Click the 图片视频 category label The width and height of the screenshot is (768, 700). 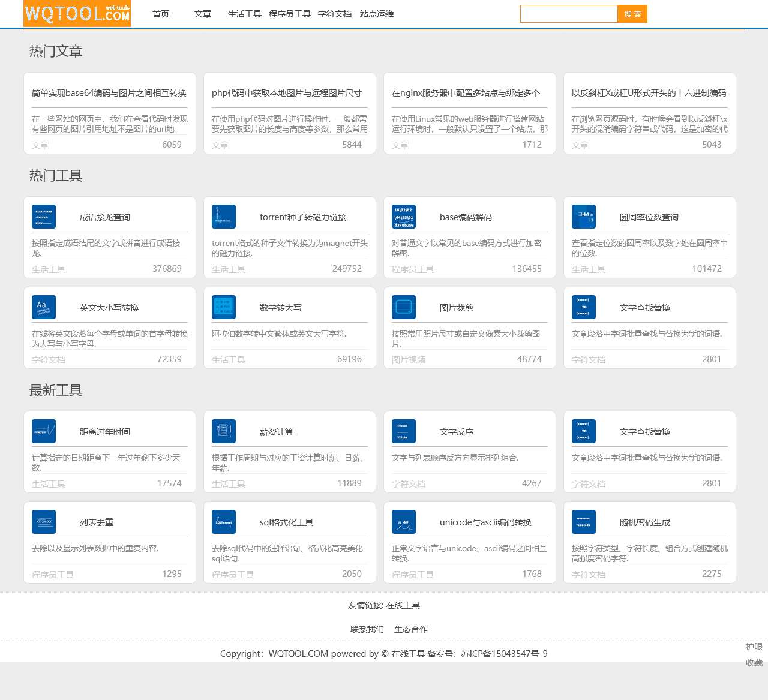pos(409,360)
